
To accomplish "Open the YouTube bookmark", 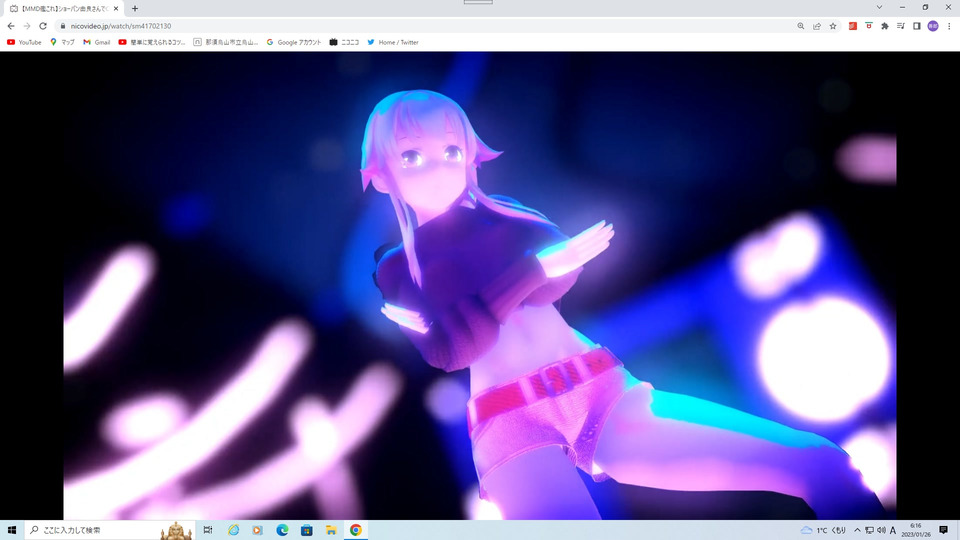I will (x=24, y=42).
